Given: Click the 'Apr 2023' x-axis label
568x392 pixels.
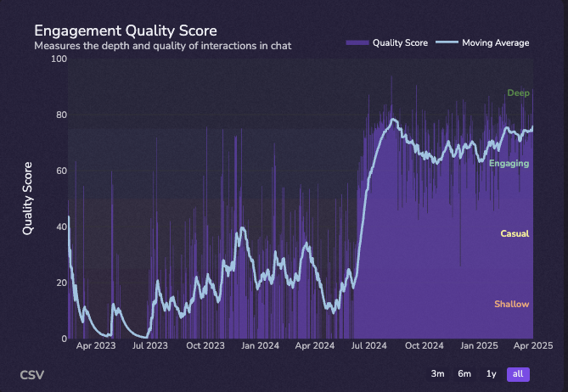Looking at the screenshot, I should [x=96, y=345].
